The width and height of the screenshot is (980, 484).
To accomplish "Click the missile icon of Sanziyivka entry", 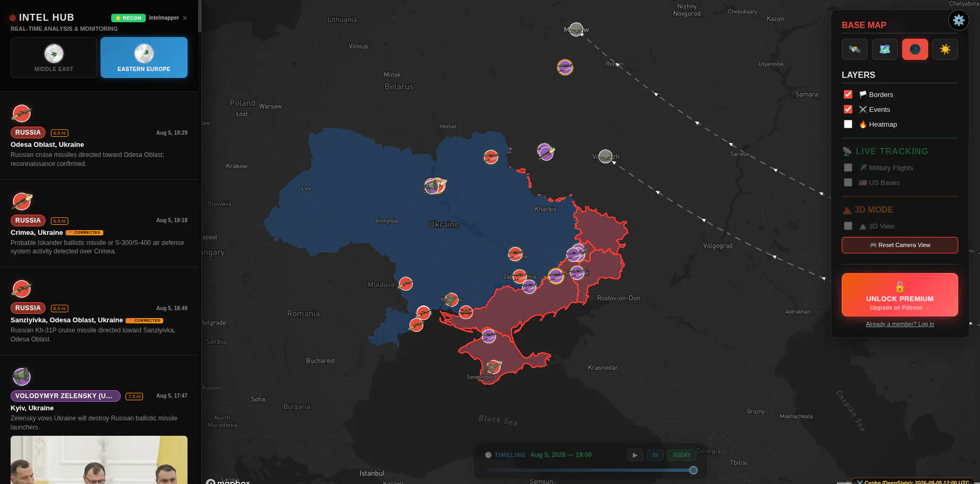I will [x=21, y=289].
